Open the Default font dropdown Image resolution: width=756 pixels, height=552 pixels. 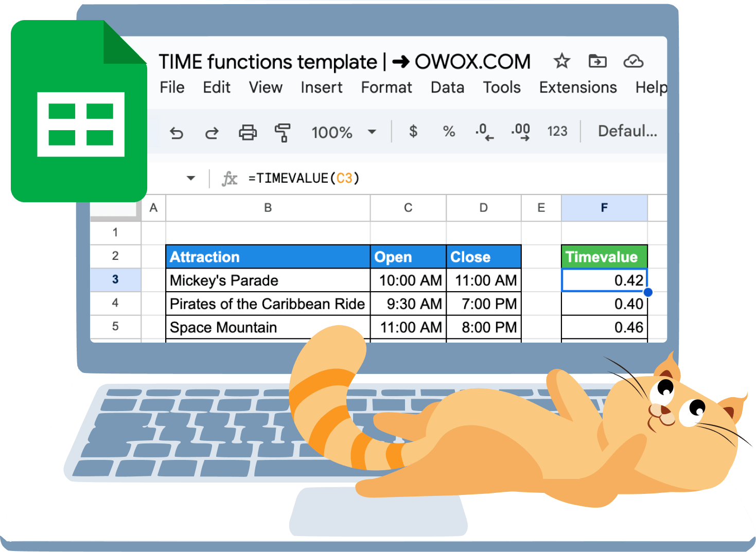coord(627,131)
